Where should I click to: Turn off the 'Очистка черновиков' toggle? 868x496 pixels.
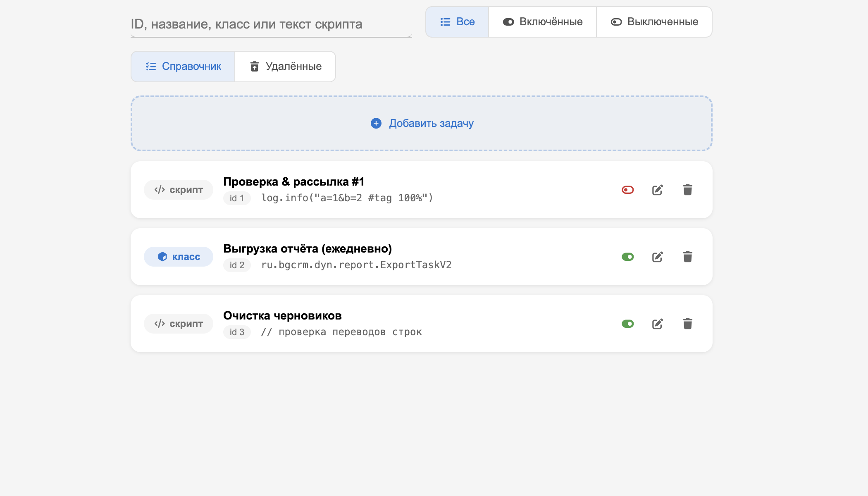click(x=628, y=324)
